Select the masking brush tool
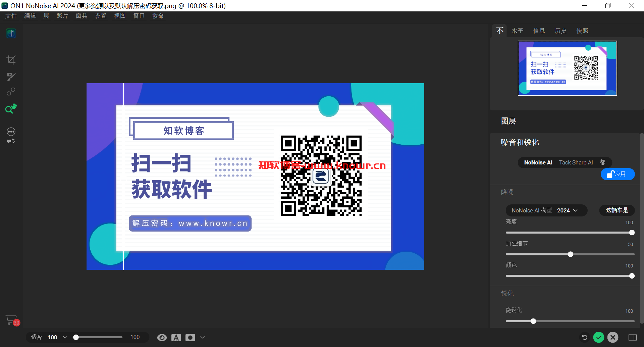 tap(11, 77)
